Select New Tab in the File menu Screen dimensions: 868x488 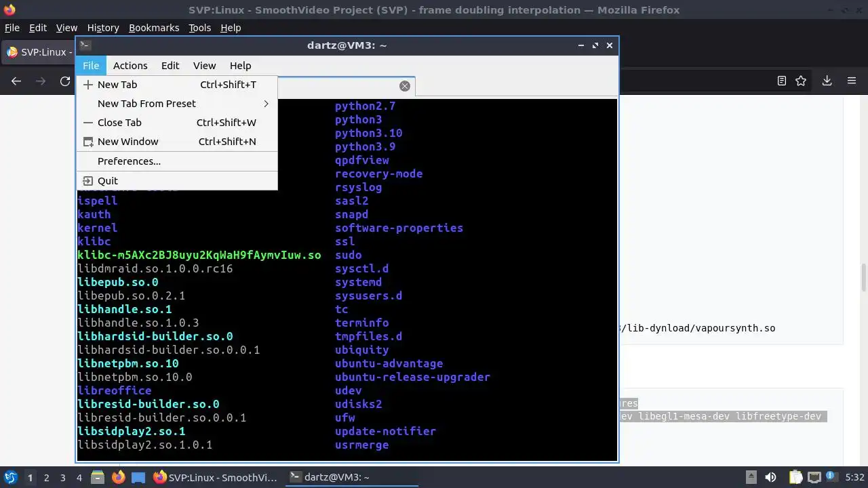(176, 85)
